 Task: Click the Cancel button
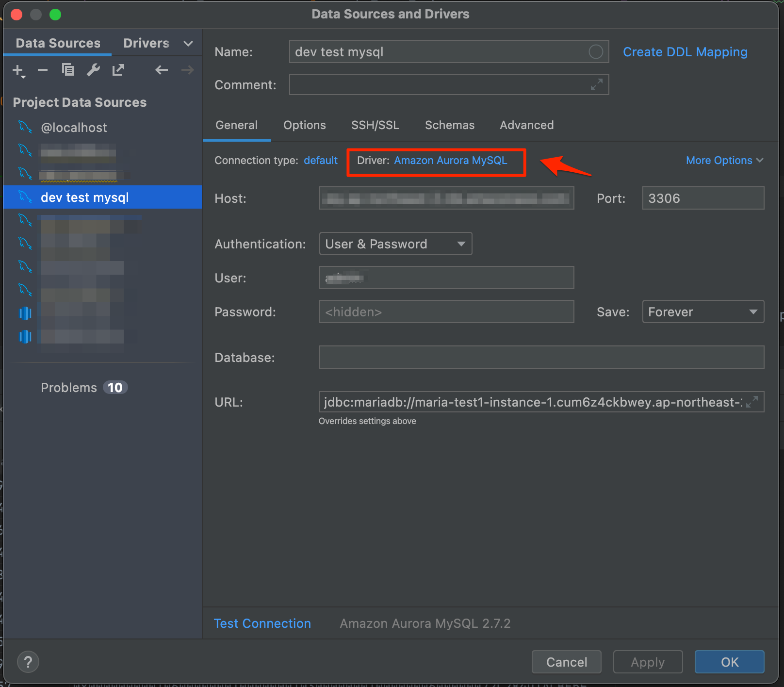pos(567,662)
